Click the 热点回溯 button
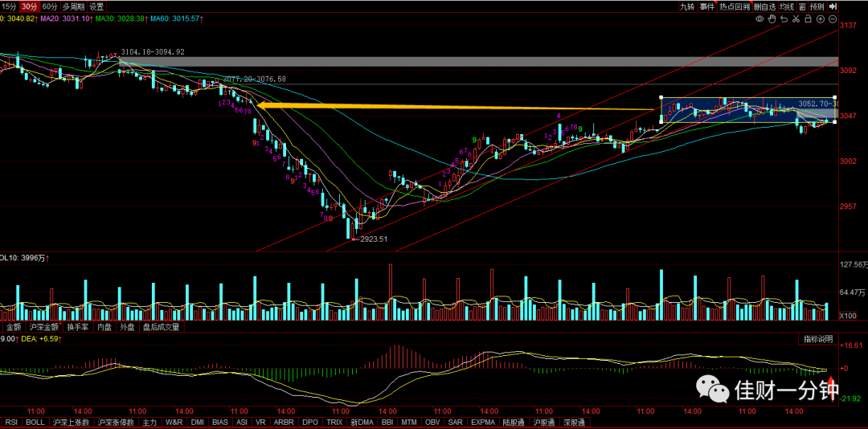This screenshot has width=868, height=429. (735, 6)
